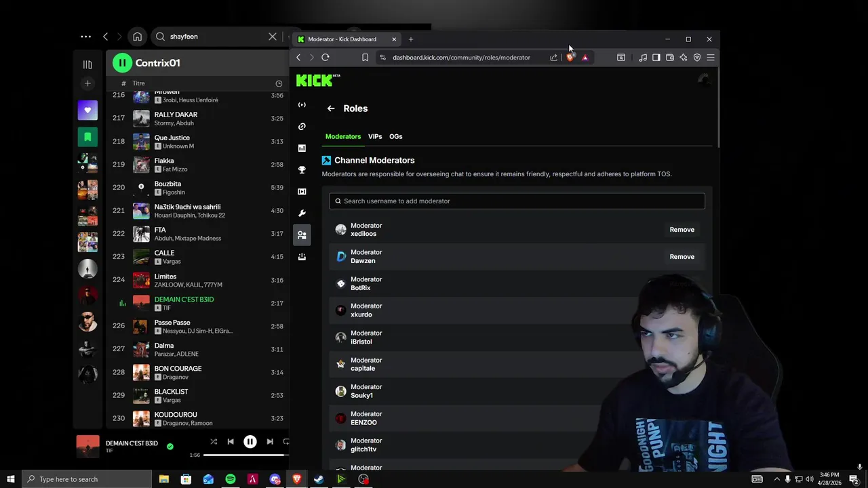Open the Community people icon in Kick sidebar
This screenshot has height=488, width=868.
(302, 235)
